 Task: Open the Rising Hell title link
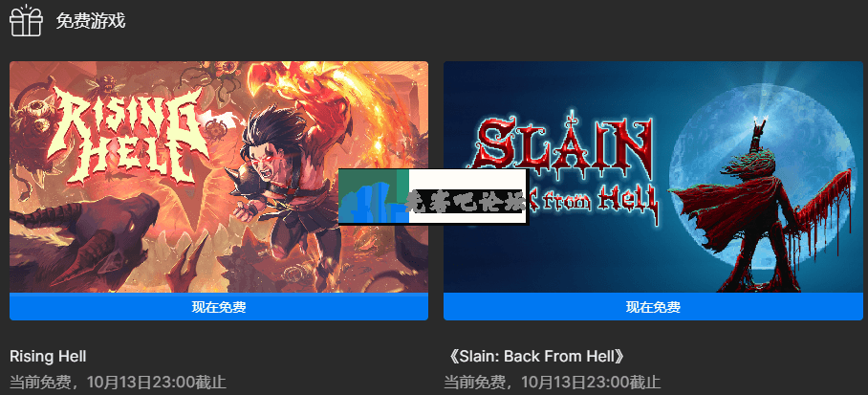point(48,356)
